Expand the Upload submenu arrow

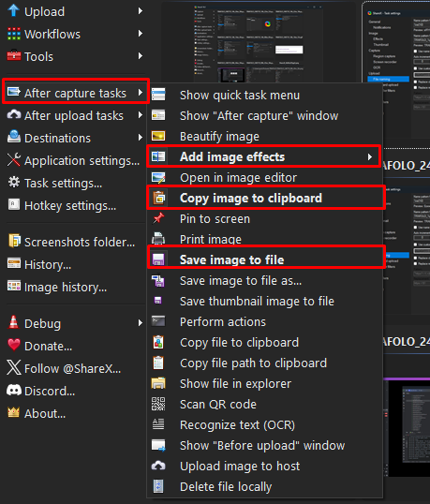141,11
